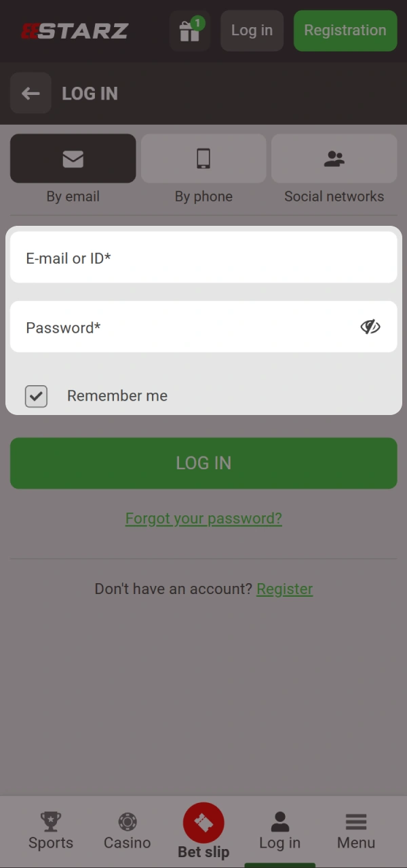407x868 pixels.
Task: Click the Registration button
Action: pyautogui.click(x=345, y=31)
